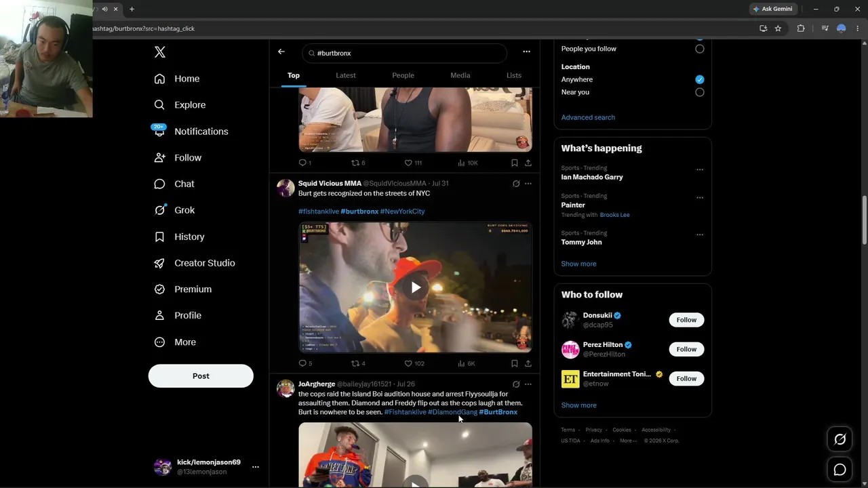Open the Grok icon on Squid Vicious MMA post

click(516, 184)
